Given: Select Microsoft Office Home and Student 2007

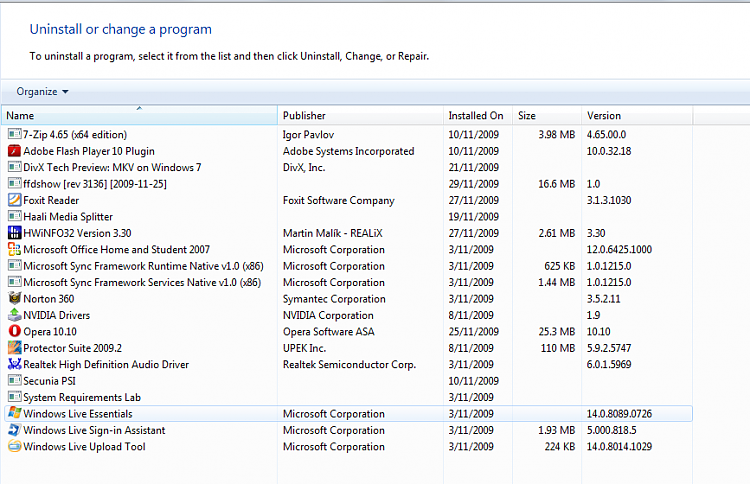Looking at the screenshot, I should (117, 249).
